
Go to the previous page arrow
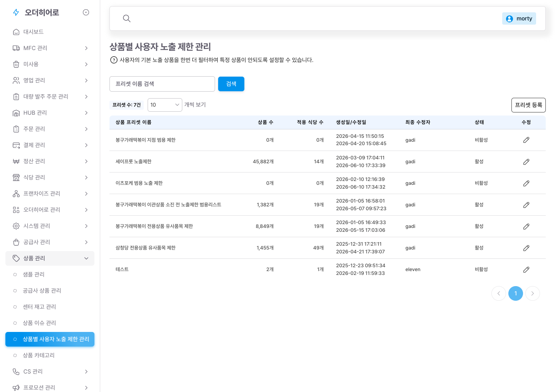click(499, 293)
